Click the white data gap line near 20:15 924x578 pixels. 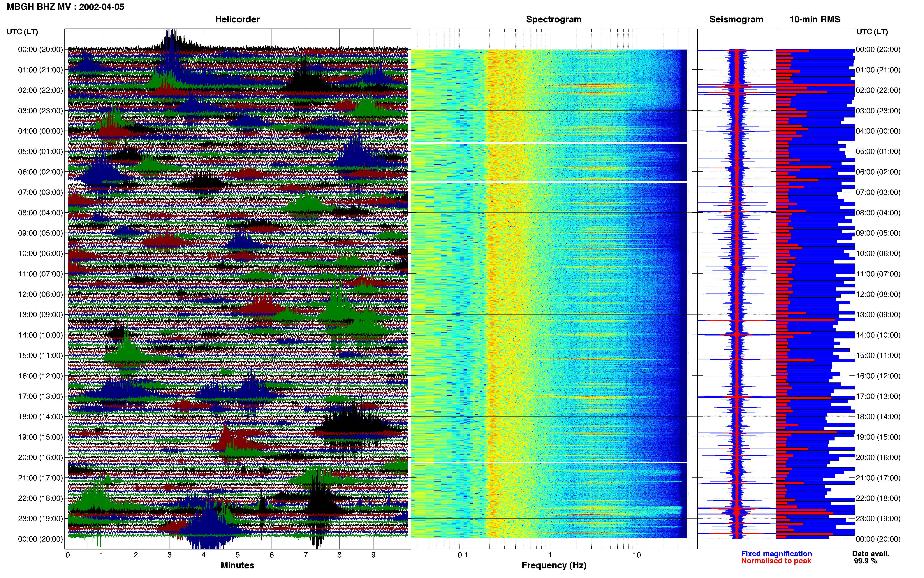[x=549, y=463]
